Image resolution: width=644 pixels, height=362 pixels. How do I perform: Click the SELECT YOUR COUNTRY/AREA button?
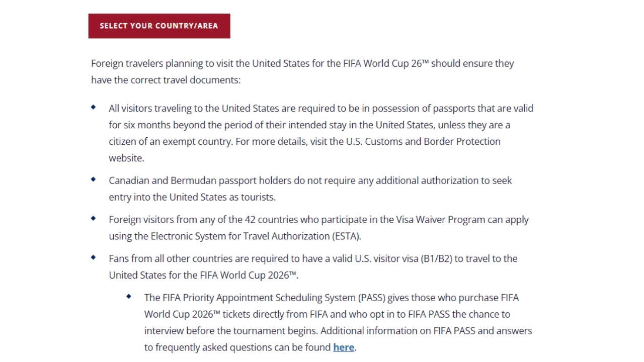[159, 26]
